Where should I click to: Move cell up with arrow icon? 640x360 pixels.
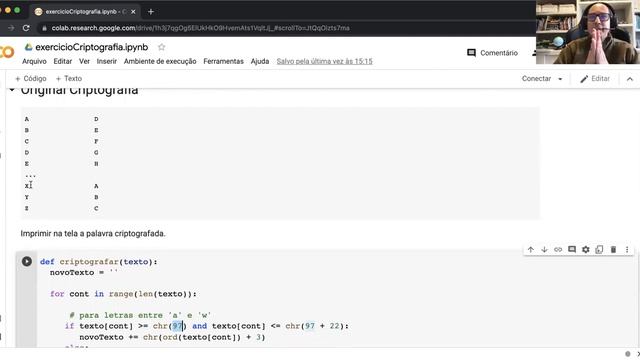pyautogui.click(x=531, y=249)
